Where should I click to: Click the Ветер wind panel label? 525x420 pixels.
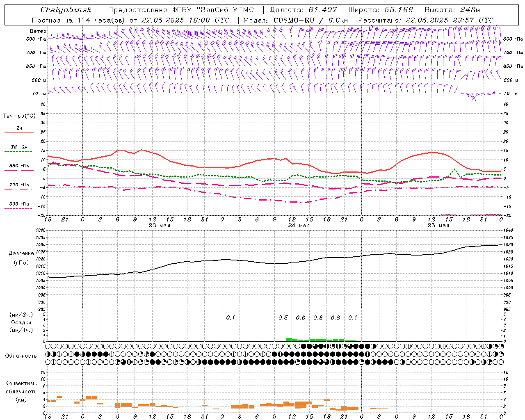coord(38,31)
